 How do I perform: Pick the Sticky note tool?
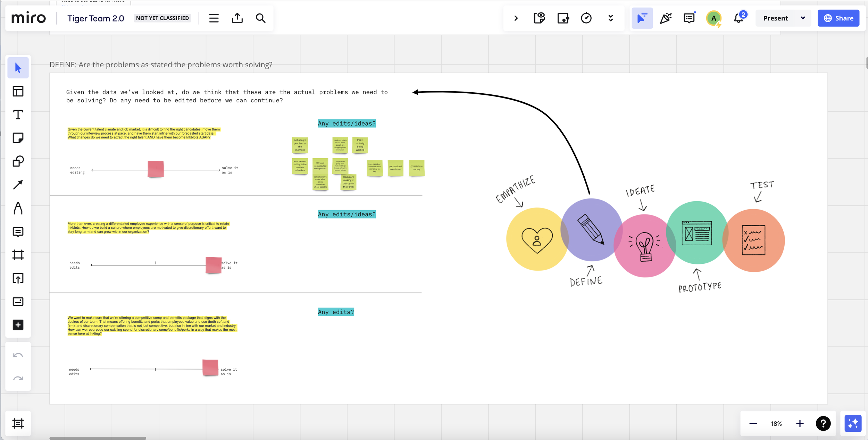coord(18,138)
